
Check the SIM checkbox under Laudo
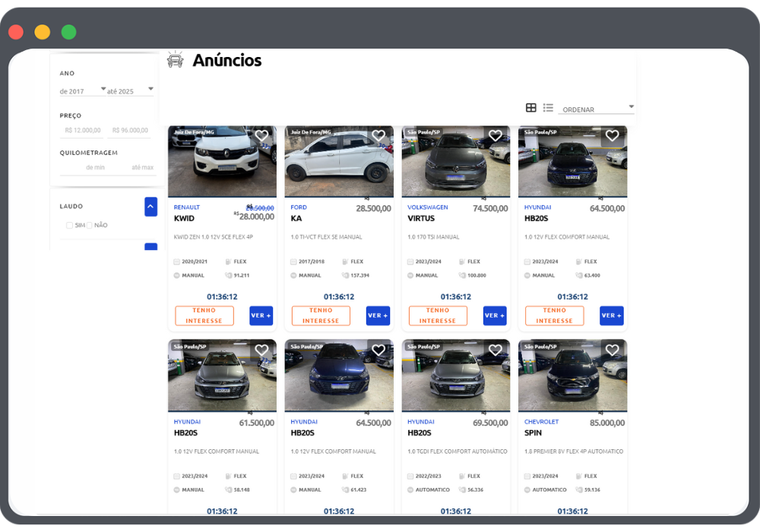[70, 225]
